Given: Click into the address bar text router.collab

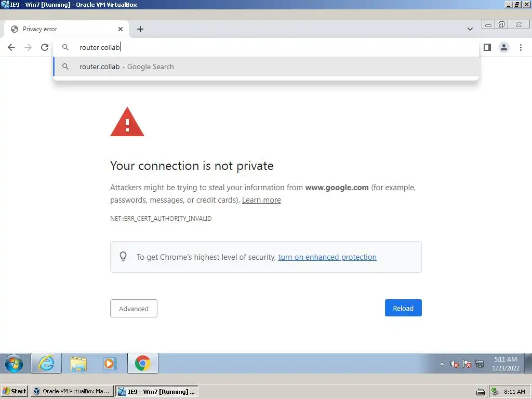Looking at the screenshot, I should click(x=99, y=47).
